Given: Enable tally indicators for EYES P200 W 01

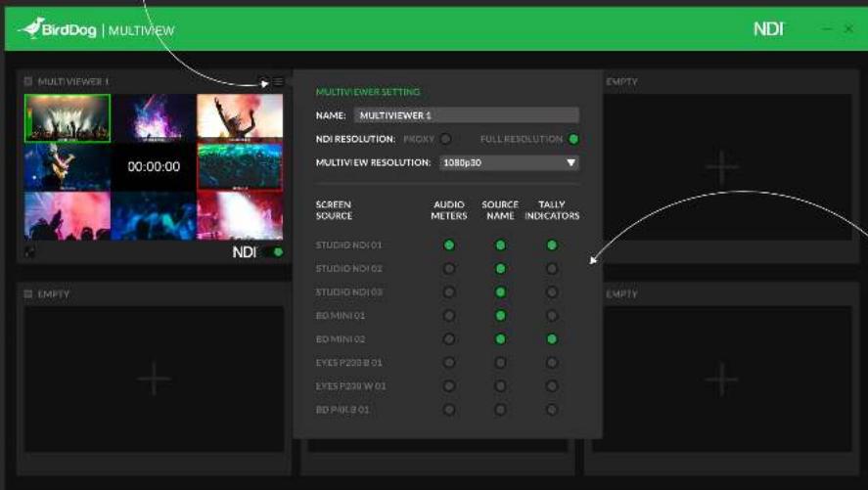Looking at the screenshot, I should tap(552, 386).
